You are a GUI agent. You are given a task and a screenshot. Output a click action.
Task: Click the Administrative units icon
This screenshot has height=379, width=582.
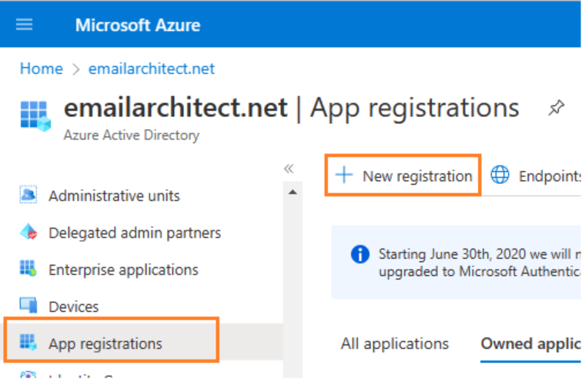pos(28,195)
